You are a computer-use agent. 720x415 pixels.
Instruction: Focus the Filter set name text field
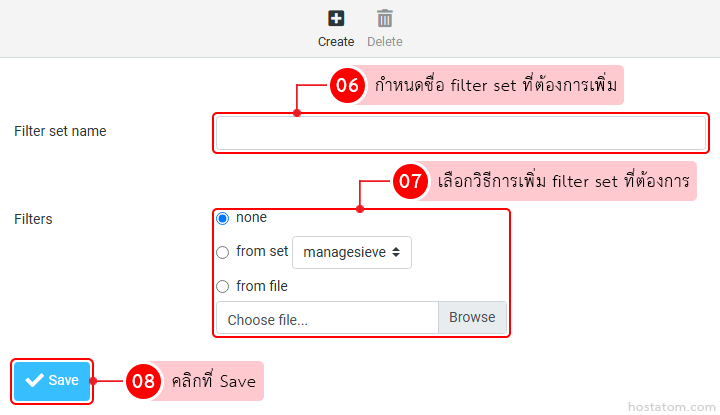[461, 133]
